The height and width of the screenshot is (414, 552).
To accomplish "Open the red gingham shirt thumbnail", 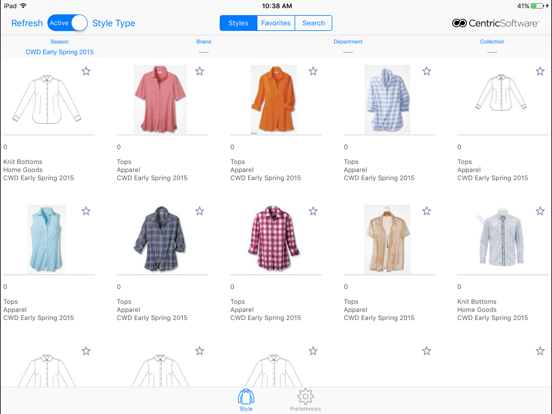I will point(274,239).
